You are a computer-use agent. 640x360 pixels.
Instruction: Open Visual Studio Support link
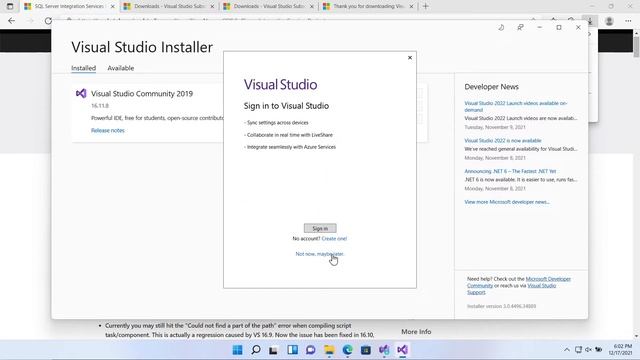pos(512,289)
